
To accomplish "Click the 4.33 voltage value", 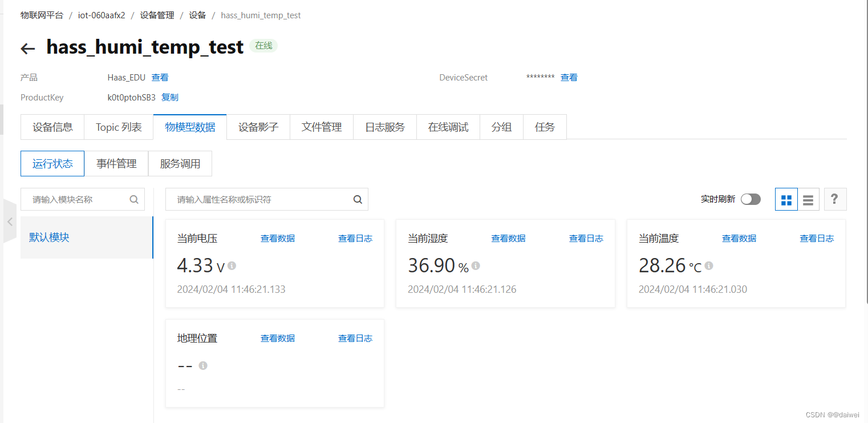I will click(195, 265).
